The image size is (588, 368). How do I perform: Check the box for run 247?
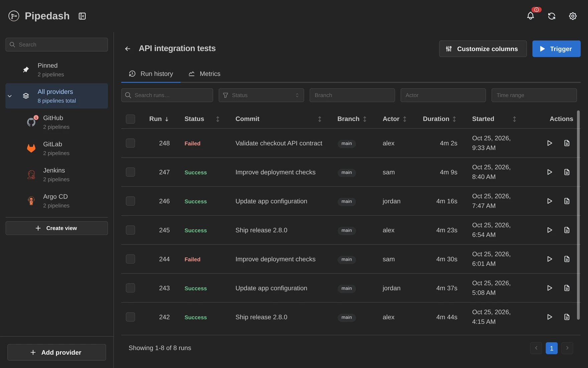[x=130, y=172]
